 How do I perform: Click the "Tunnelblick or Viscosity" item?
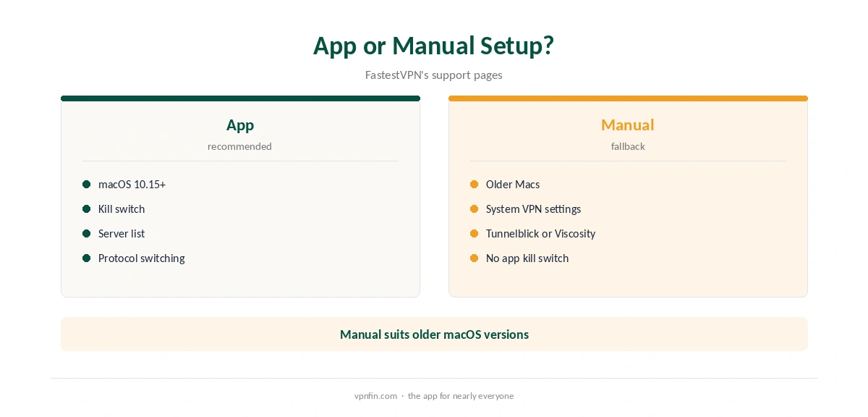click(541, 233)
